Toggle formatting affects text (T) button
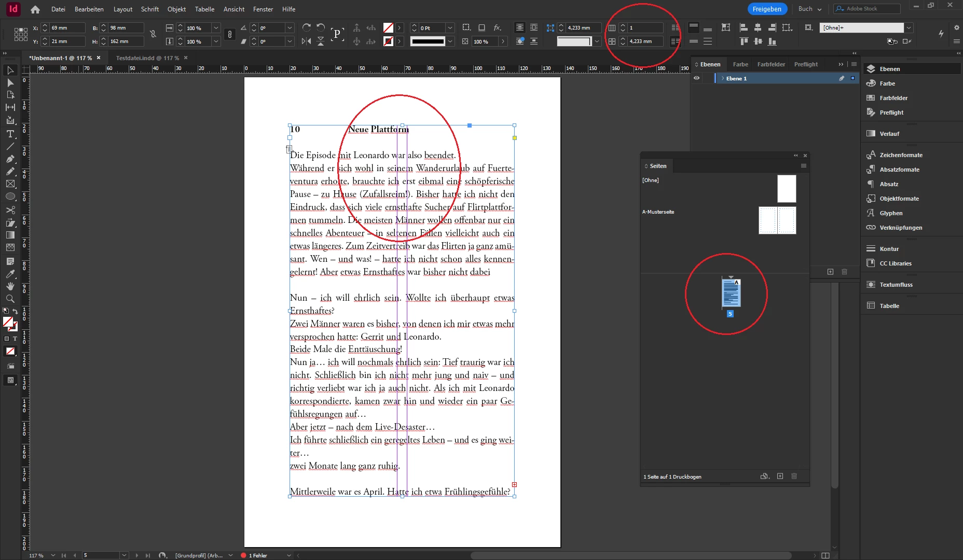 click(x=15, y=339)
